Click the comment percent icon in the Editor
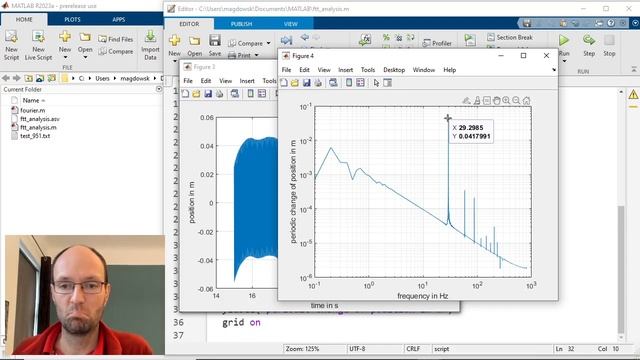This screenshot has height=360, width=640. point(386,37)
